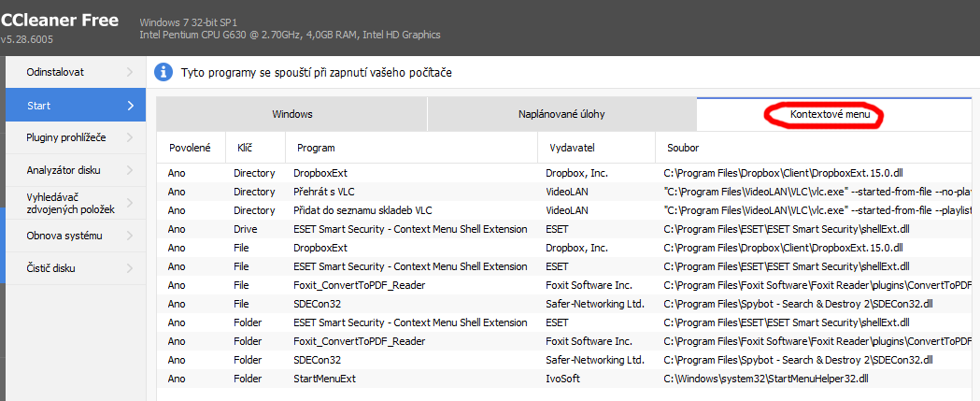980x401 pixels.
Task: Expand the Start sidebar chevron
Action: (x=130, y=106)
